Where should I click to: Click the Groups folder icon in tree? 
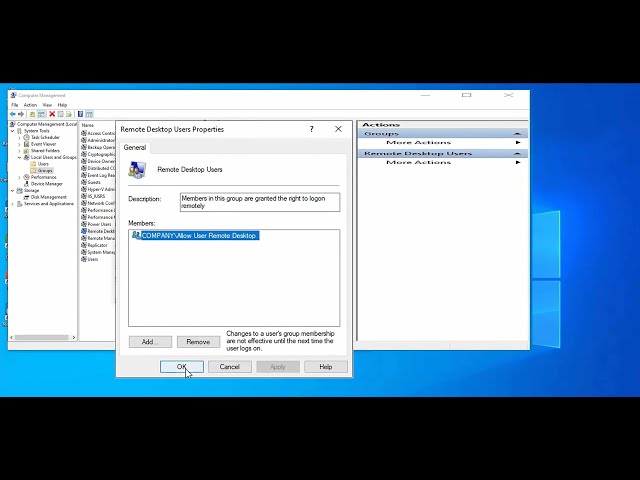(x=33, y=171)
